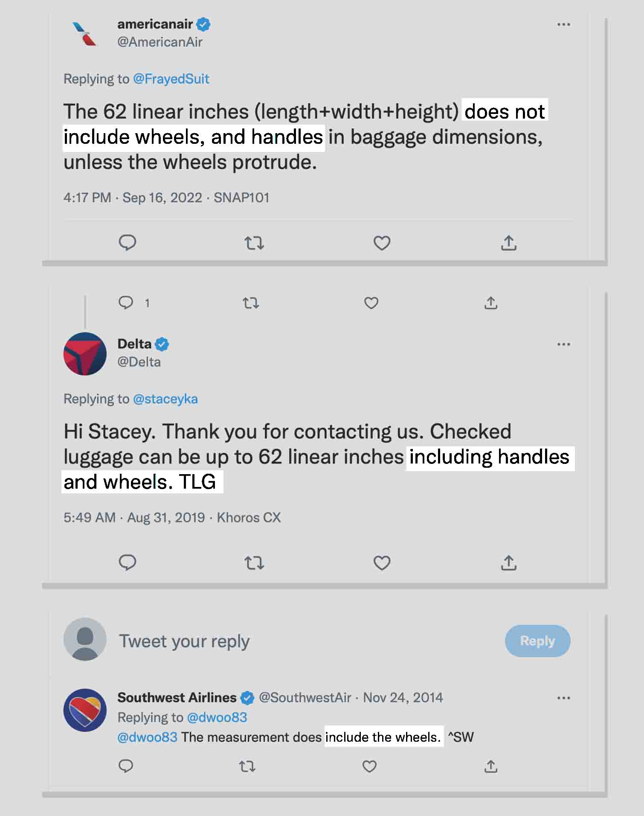Open the @FrayedSuit profile link
The height and width of the screenshot is (816, 644).
point(171,79)
